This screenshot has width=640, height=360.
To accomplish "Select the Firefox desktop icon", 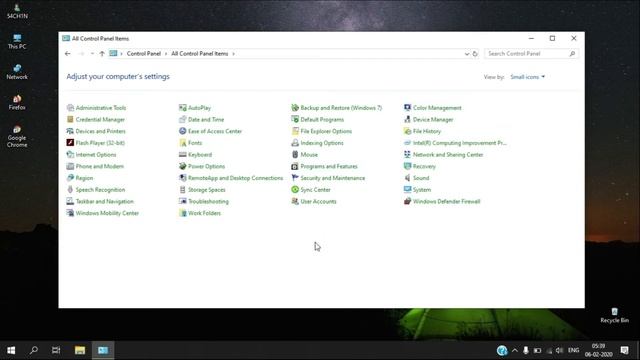I will coord(17,102).
